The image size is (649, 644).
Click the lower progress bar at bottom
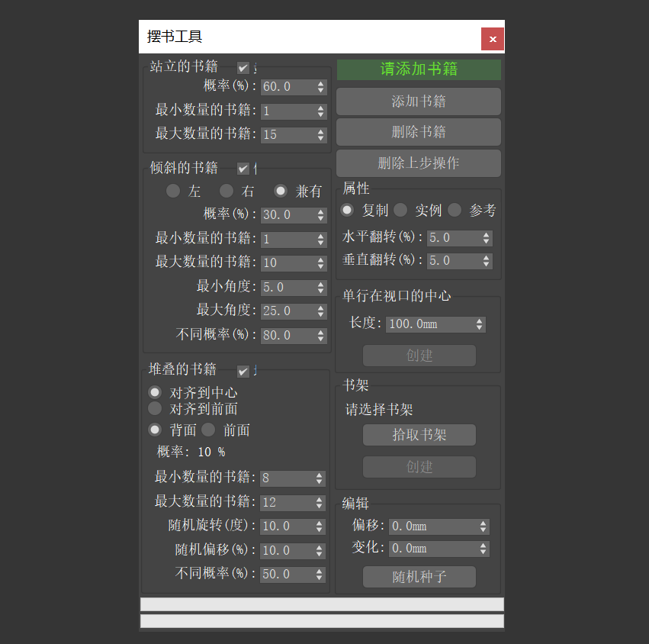(322, 621)
